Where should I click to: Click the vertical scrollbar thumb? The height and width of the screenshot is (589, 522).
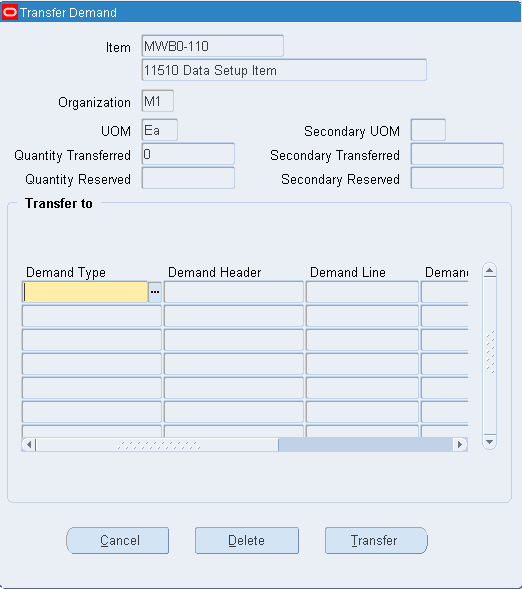tap(489, 355)
